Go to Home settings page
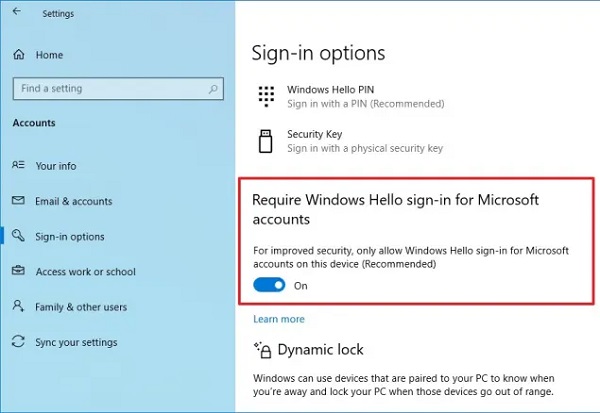 click(x=49, y=55)
